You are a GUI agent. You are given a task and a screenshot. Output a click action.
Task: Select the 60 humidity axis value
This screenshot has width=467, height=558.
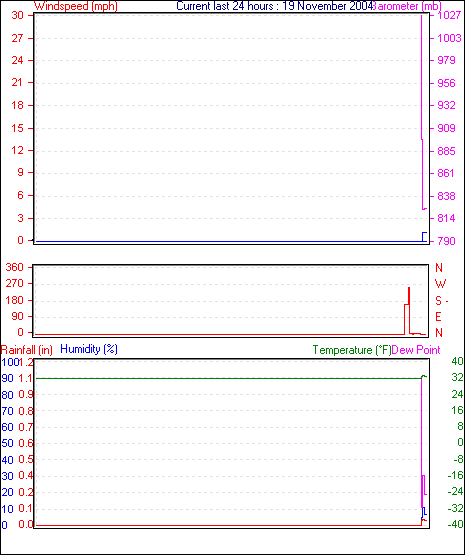(x=7, y=427)
